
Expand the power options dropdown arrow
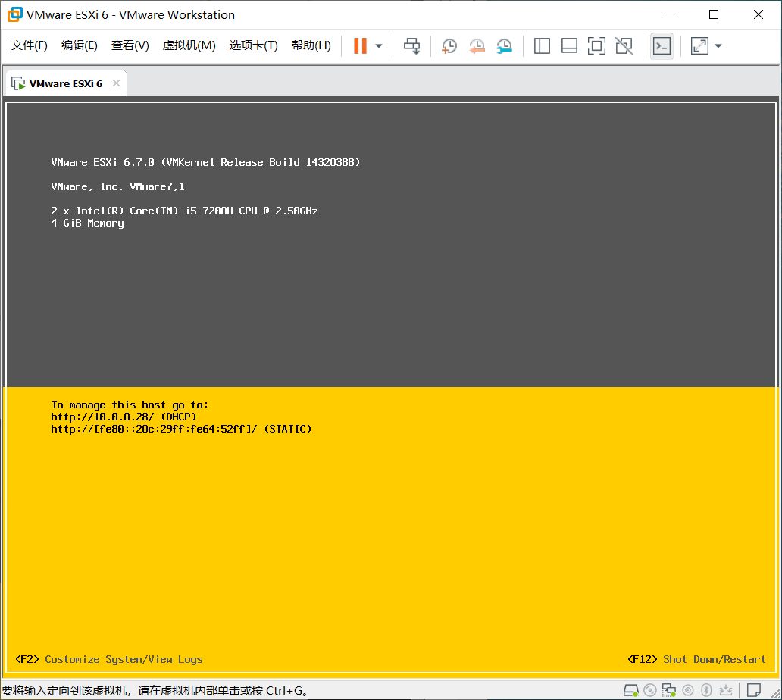coord(379,46)
